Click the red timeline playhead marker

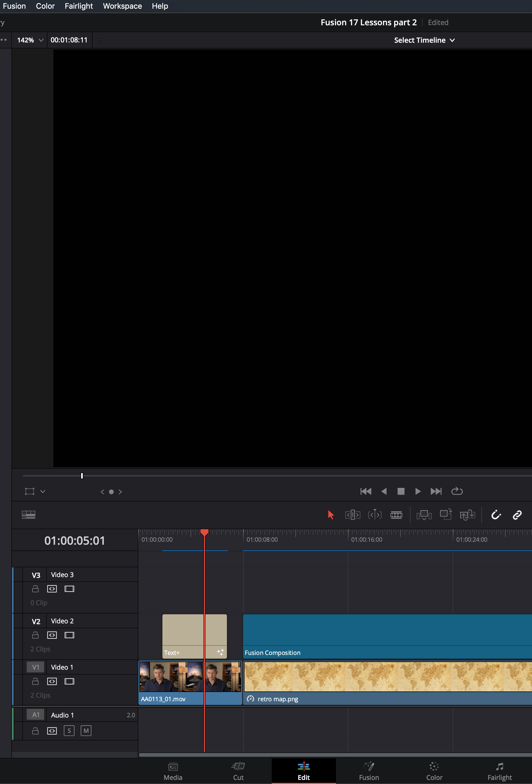(204, 532)
